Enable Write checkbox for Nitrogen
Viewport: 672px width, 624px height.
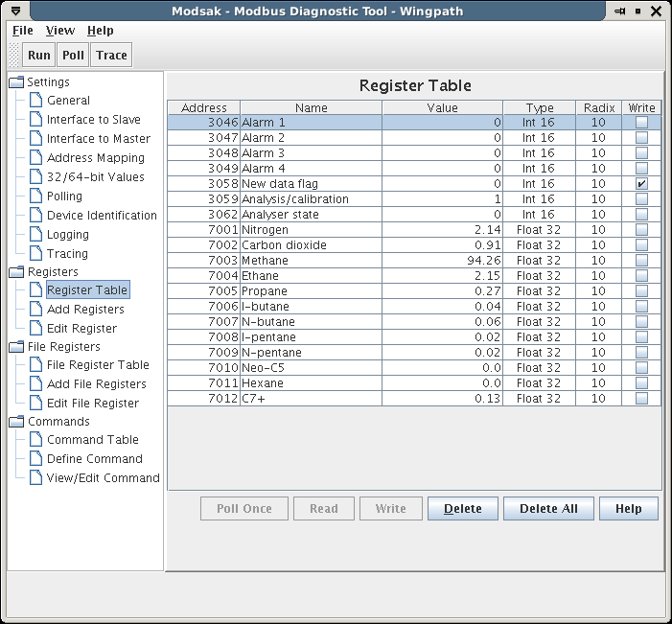coord(641,230)
